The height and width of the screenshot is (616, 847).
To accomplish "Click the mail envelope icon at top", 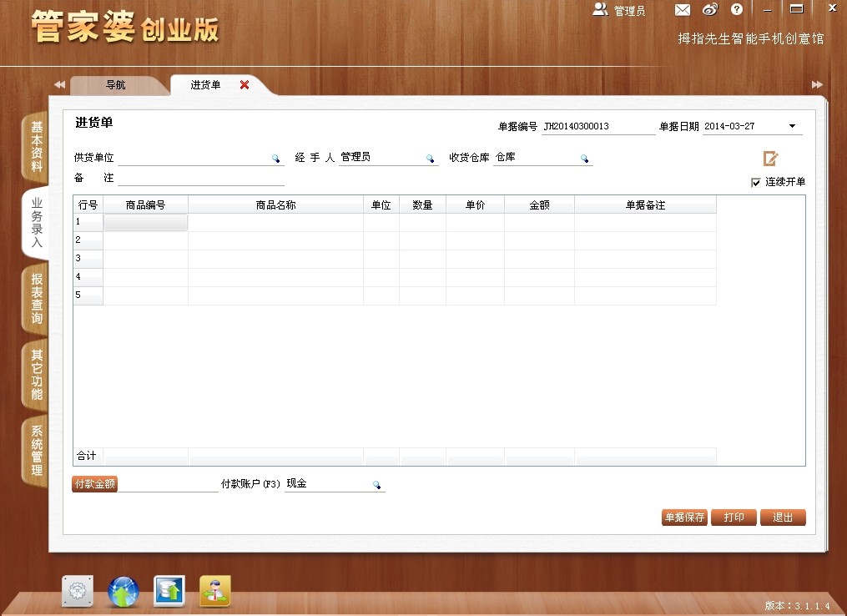I will point(683,9).
